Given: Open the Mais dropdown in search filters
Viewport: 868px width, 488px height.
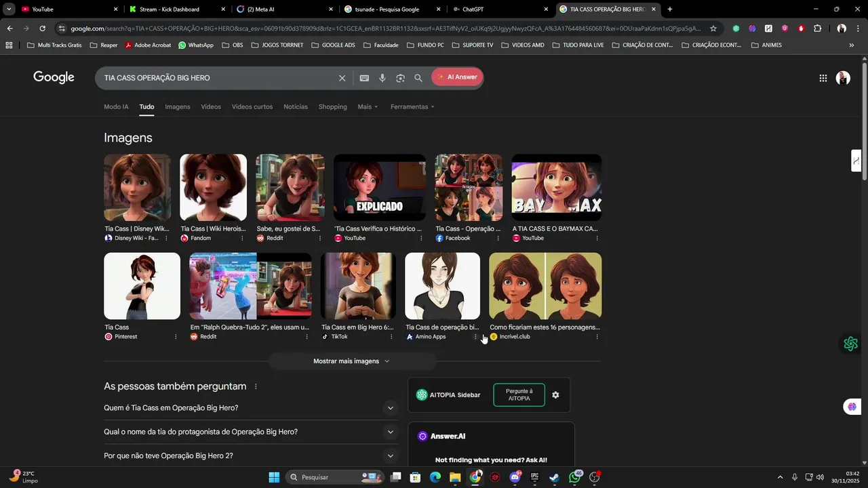Looking at the screenshot, I should 368,107.
